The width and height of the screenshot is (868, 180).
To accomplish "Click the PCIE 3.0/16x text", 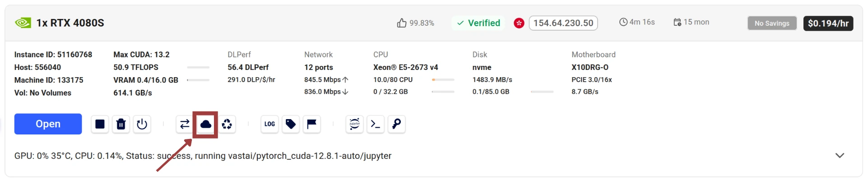I will (592, 79).
